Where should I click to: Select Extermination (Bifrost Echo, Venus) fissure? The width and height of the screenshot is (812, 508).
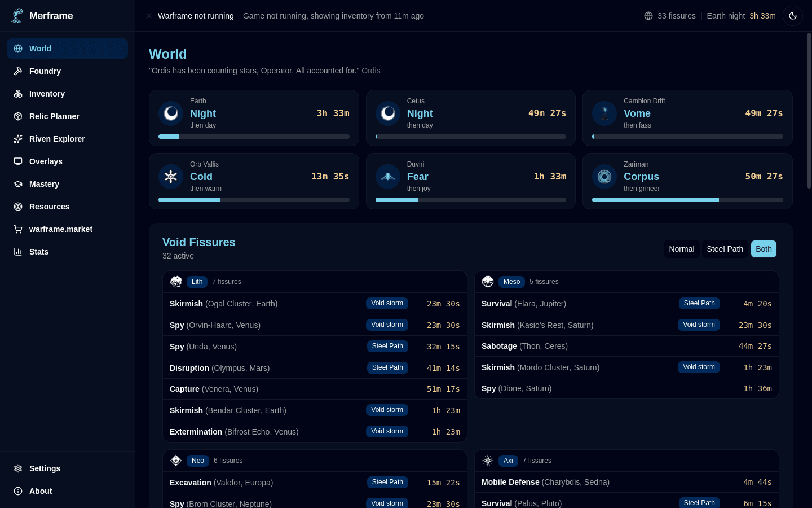pos(315,432)
